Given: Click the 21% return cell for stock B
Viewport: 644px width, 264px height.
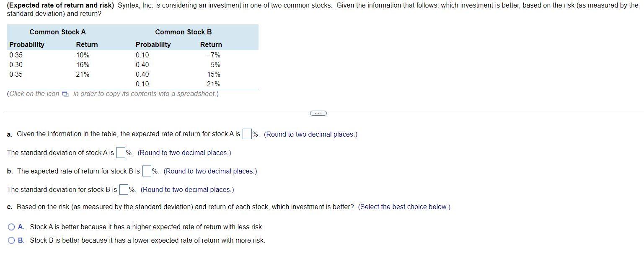Looking at the screenshot, I should coord(214,83).
